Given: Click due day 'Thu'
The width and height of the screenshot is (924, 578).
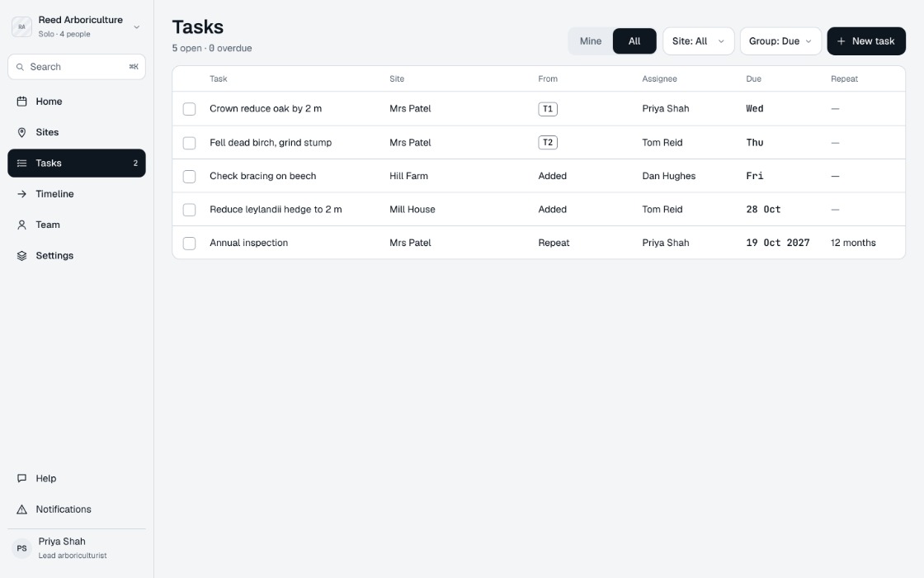Looking at the screenshot, I should click(754, 142).
